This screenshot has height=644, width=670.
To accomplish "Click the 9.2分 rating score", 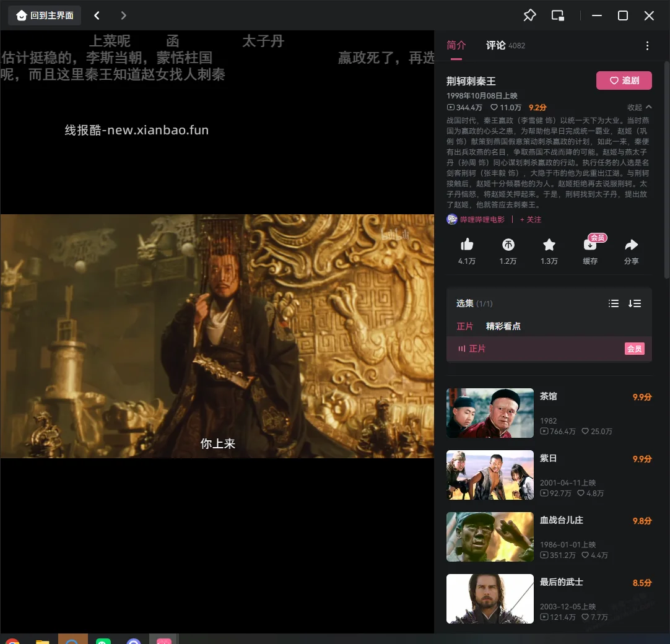I will 537,107.
